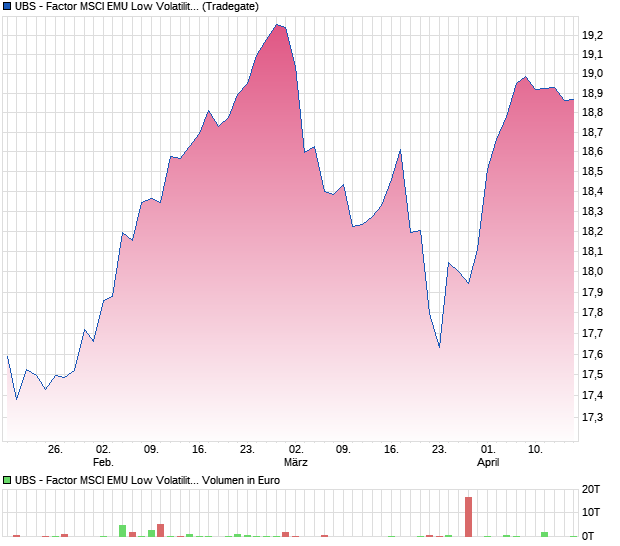Click the tallest red volume bar
Image resolution: width=620 pixels, height=546 pixels.
click(x=469, y=517)
